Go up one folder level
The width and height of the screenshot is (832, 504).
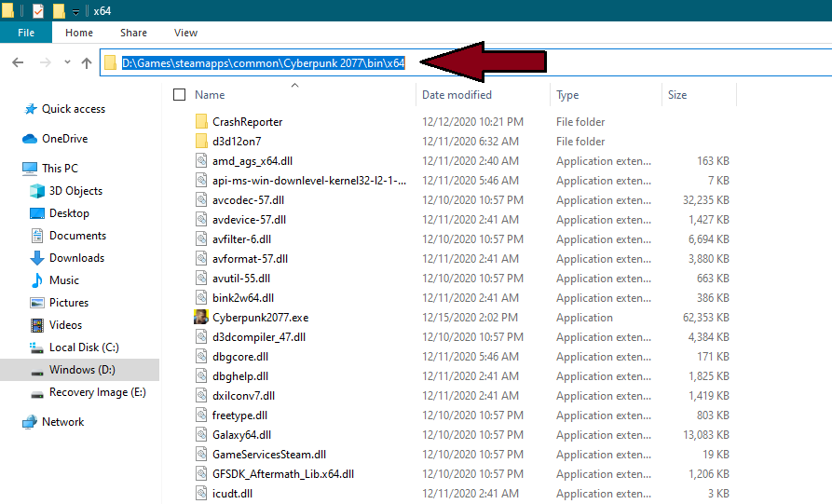click(87, 63)
